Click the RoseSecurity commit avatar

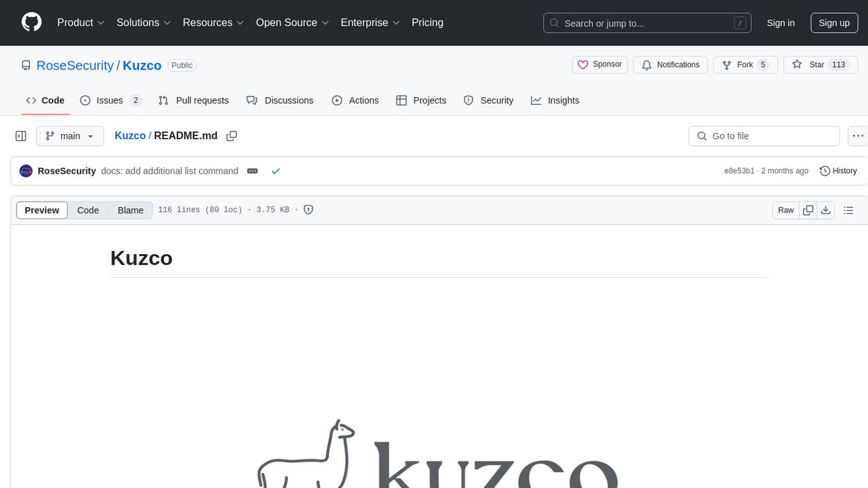coord(26,171)
